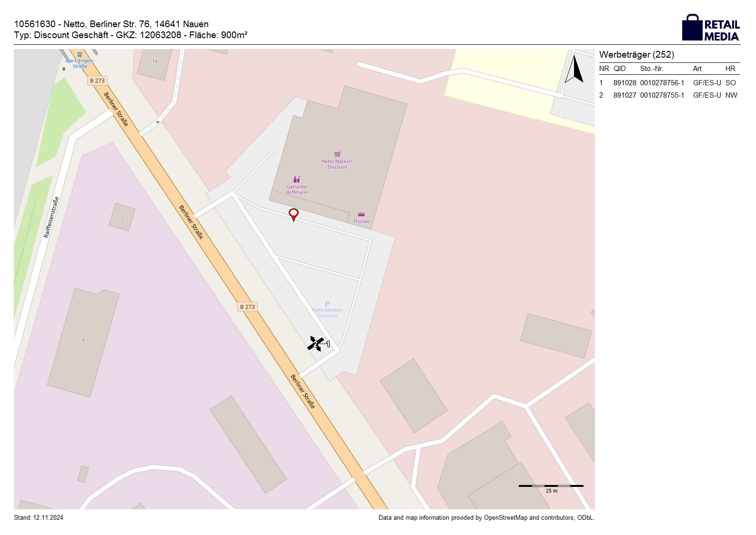Select table row with QID 891027
The height and width of the screenshot is (535, 756).
click(668, 95)
